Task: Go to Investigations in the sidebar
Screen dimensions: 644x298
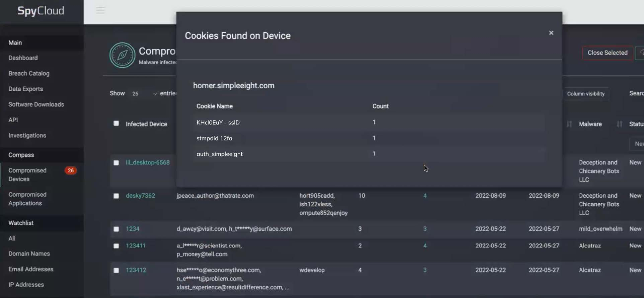Action: (27, 135)
